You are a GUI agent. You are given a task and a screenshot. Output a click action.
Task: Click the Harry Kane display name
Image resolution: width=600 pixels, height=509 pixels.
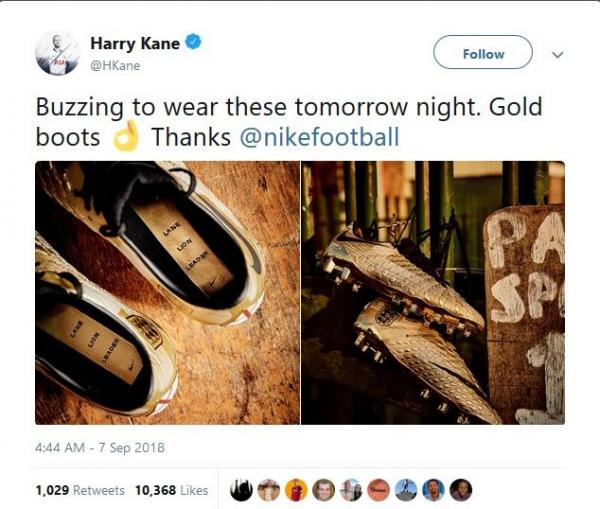[136, 43]
